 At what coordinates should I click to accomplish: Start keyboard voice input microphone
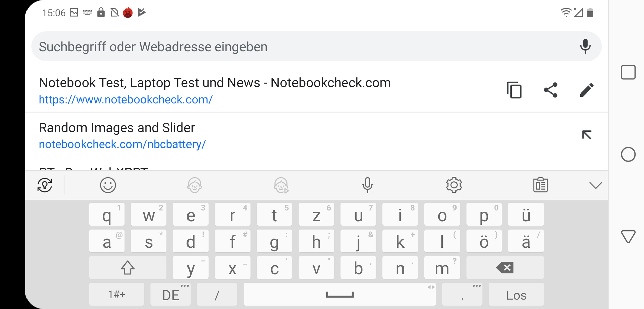[x=367, y=185]
